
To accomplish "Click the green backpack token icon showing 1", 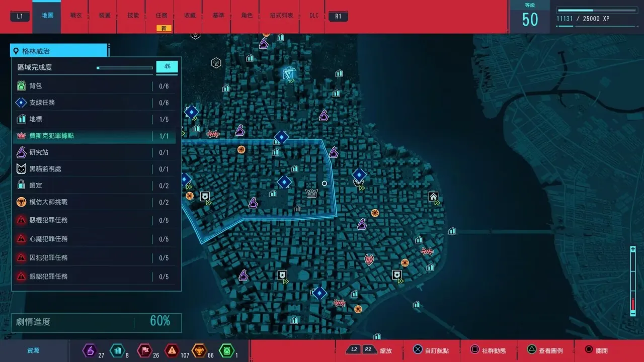I will click(227, 350).
